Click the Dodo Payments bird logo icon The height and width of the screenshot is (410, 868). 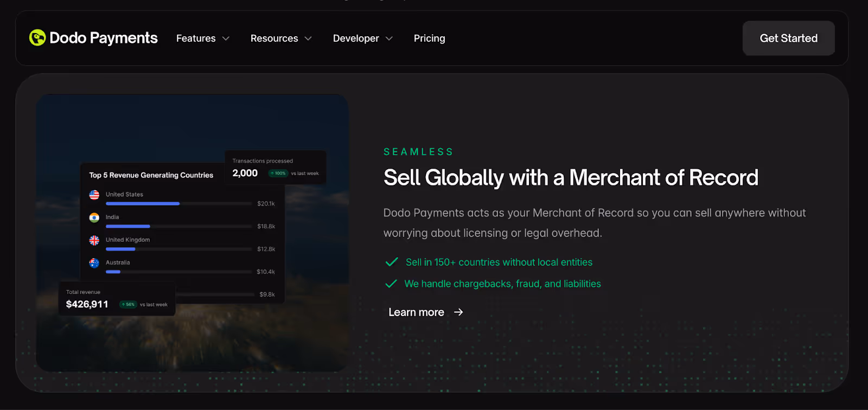coord(37,38)
